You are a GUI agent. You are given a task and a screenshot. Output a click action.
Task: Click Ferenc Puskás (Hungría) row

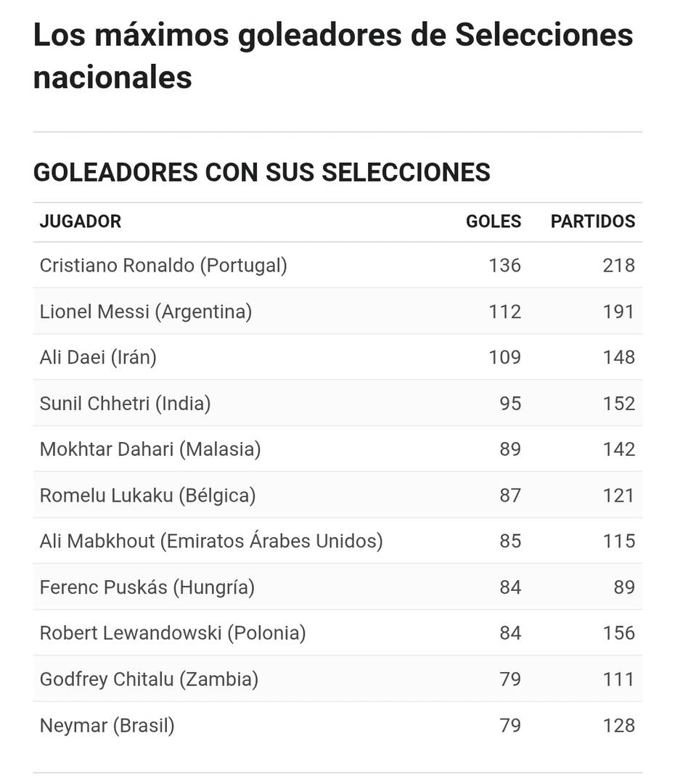coord(337,587)
